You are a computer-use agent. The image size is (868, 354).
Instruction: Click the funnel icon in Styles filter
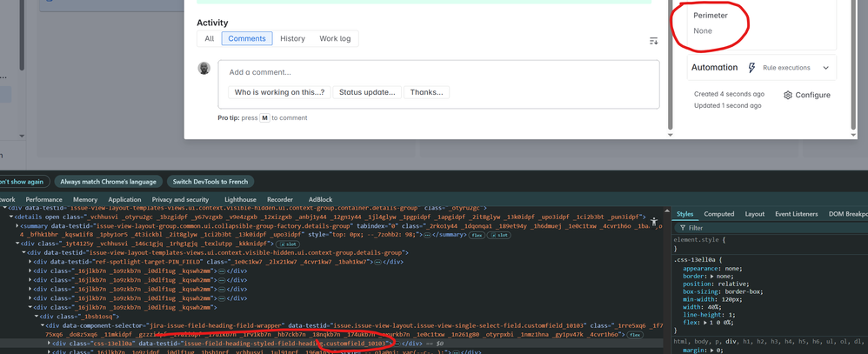point(682,228)
